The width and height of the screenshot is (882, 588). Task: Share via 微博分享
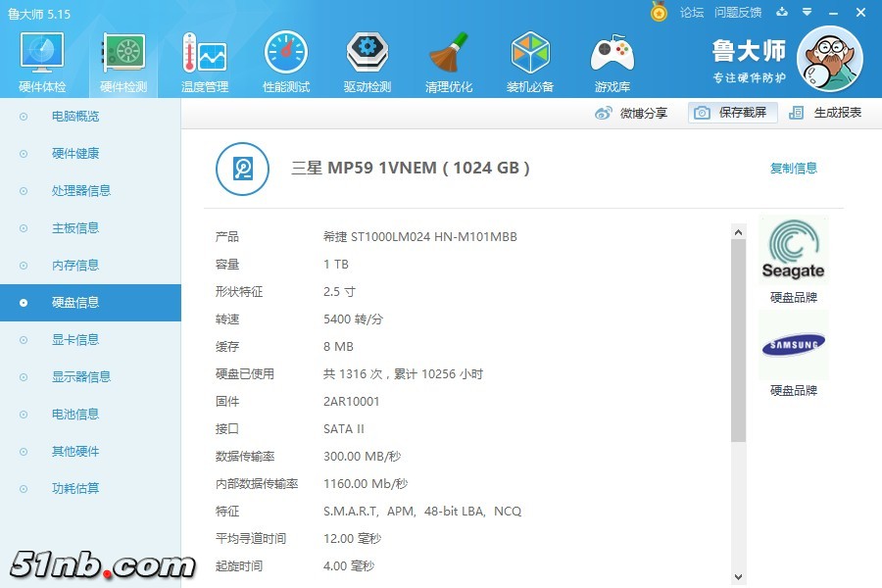click(631, 113)
